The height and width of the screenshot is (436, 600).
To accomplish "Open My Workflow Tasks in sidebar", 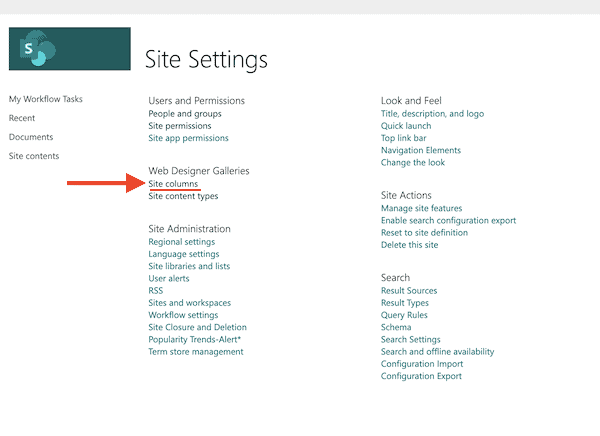I will click(46, 99).
